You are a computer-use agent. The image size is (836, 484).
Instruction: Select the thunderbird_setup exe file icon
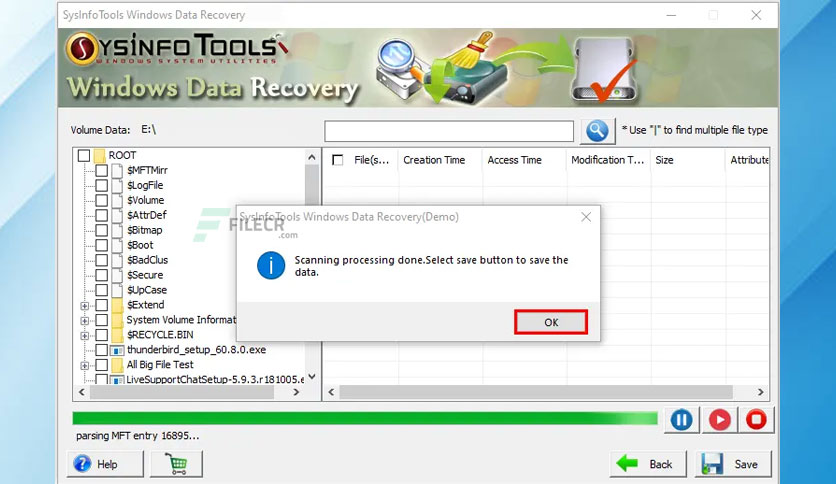click(x=117, y=350)
